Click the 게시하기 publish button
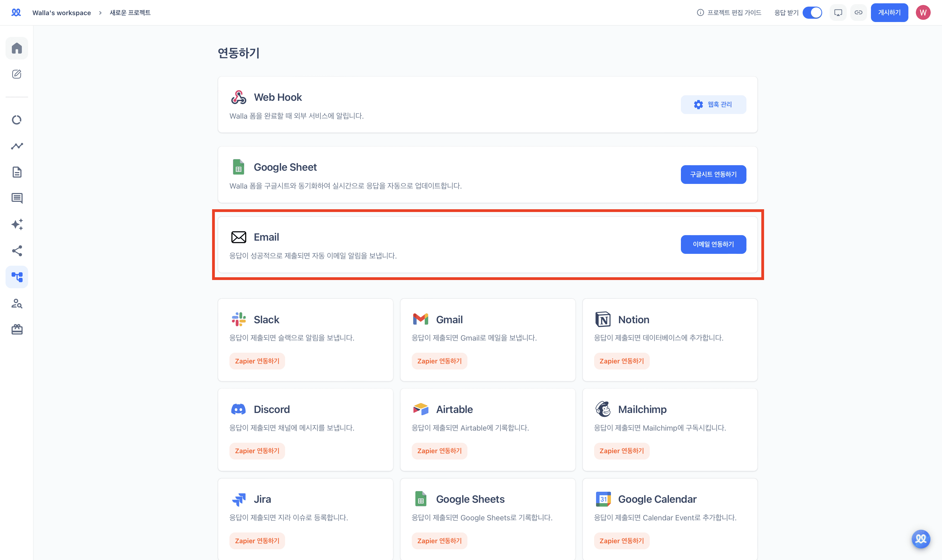Viewport: 942px width, 560px height. [x=889, y=12]
